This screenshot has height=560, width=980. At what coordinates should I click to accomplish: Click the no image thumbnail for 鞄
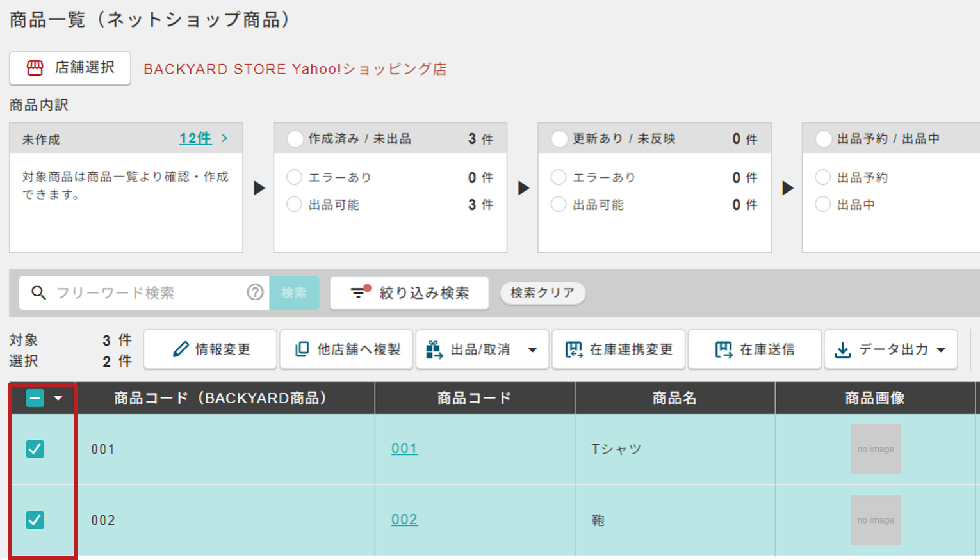click(x=876, y=520)
